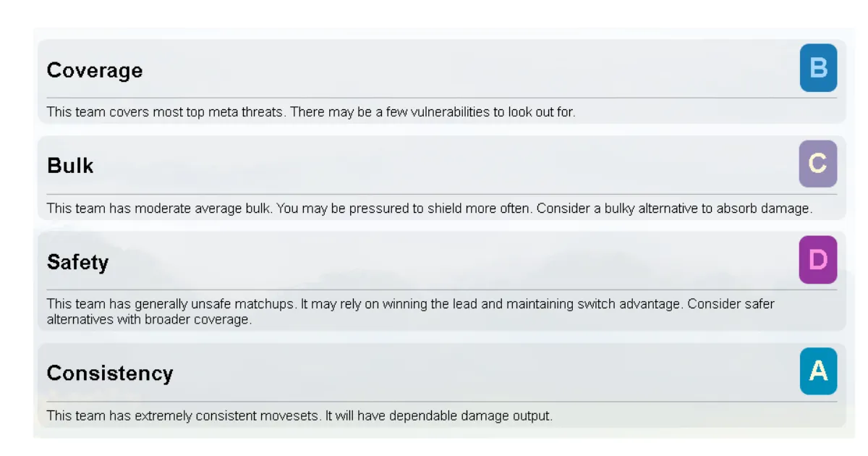Click the sentence mentioning a few vulnerabilities
The image size is (868, 456).
[433, 112]
